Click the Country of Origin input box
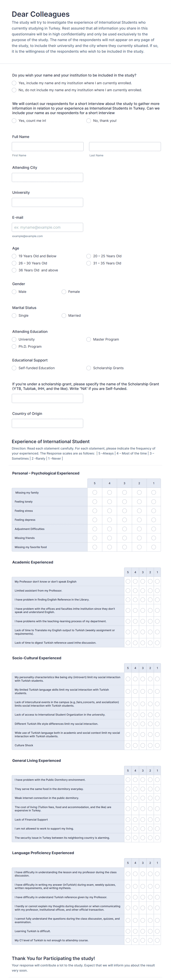This screenshot has width=171, height=980. (48, 423)
